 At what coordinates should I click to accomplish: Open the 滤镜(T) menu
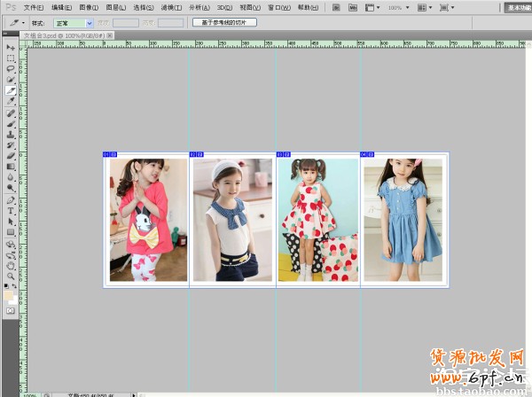tap(171, 7)
